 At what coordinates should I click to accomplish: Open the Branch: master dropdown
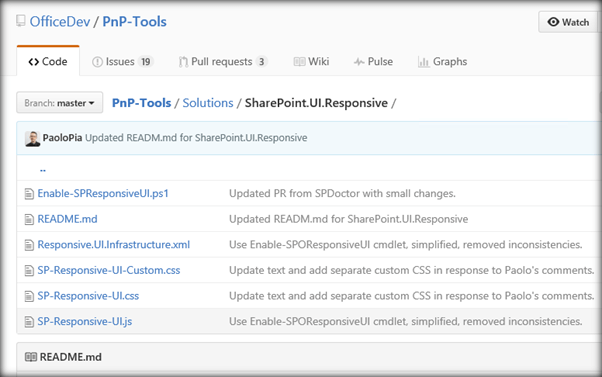(60, 103)
